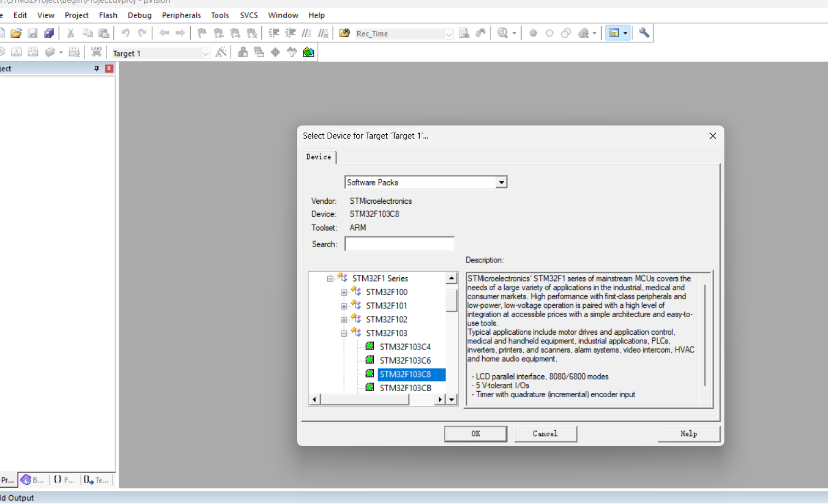Click the LOAD download to flash icon
Screen dimensions: 828x504
pos(96,52)
